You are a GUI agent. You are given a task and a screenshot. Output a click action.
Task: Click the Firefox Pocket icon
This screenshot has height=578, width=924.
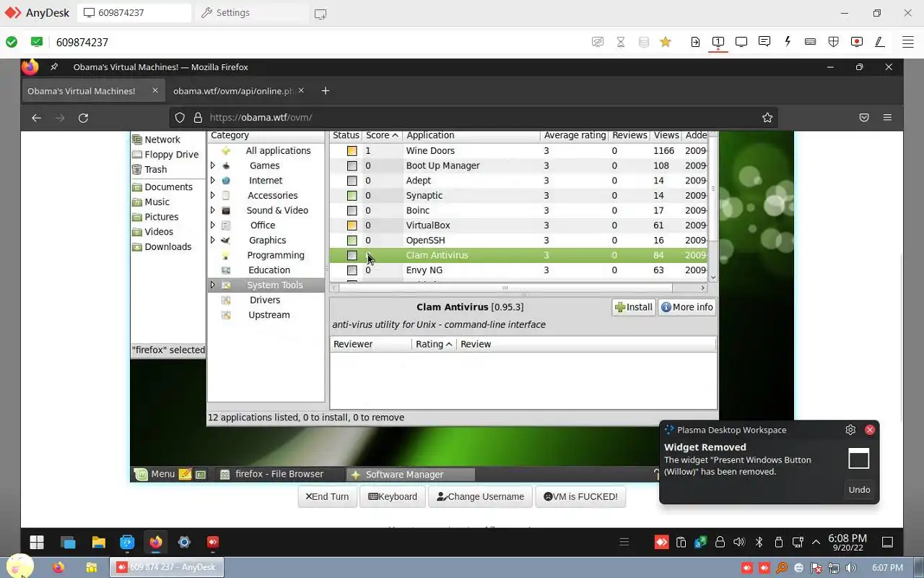tap(864, 117)
